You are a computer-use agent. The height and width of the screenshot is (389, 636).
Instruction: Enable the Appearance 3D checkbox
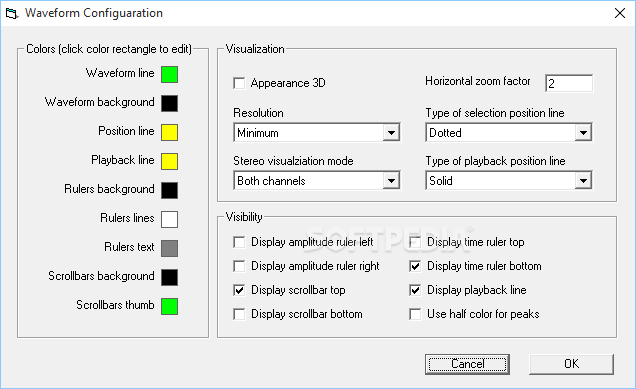pos(239,83)
